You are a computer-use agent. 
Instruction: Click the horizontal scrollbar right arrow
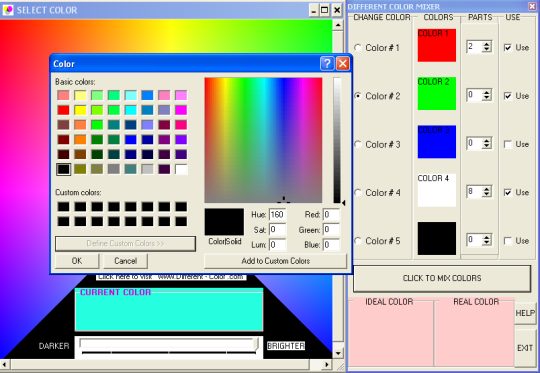click(327, 364)
